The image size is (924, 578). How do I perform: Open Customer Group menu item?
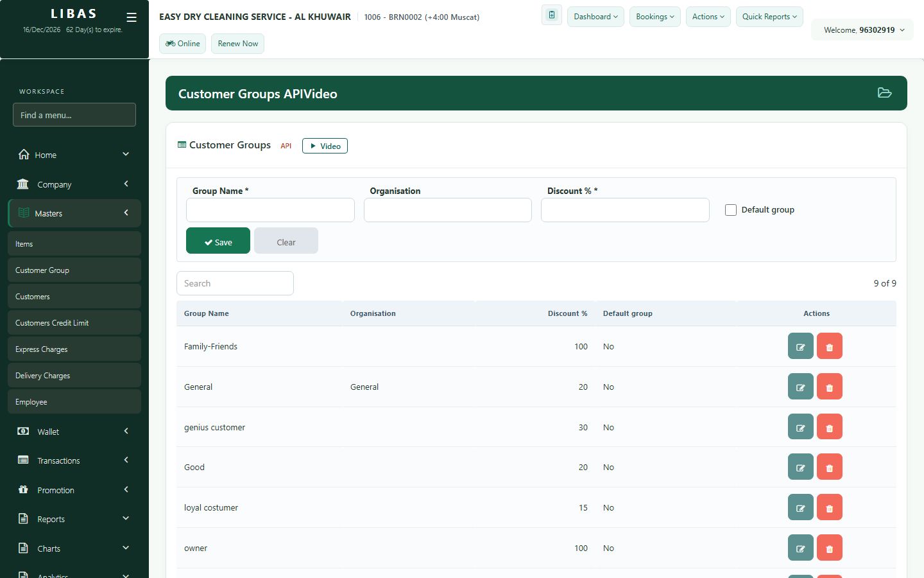coord(74,270)
